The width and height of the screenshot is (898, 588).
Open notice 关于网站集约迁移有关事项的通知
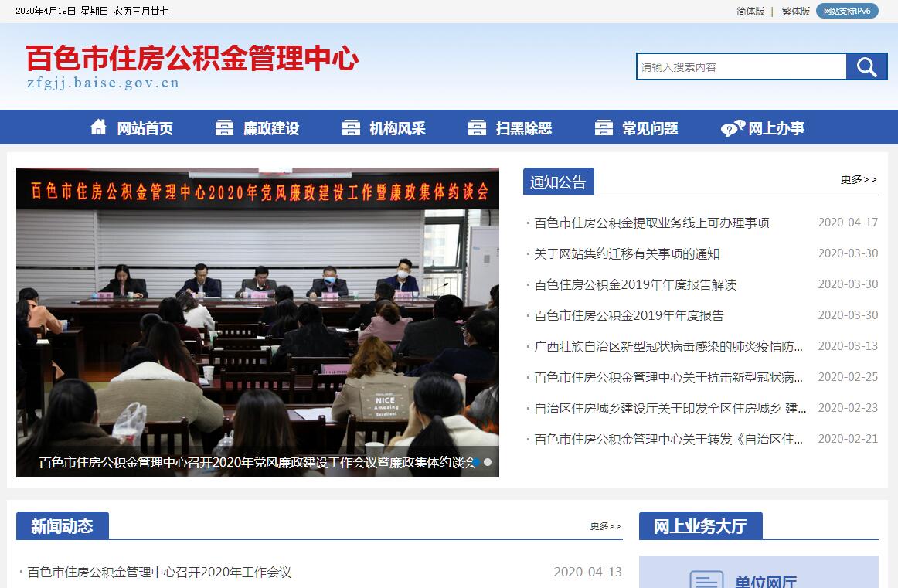627,253
